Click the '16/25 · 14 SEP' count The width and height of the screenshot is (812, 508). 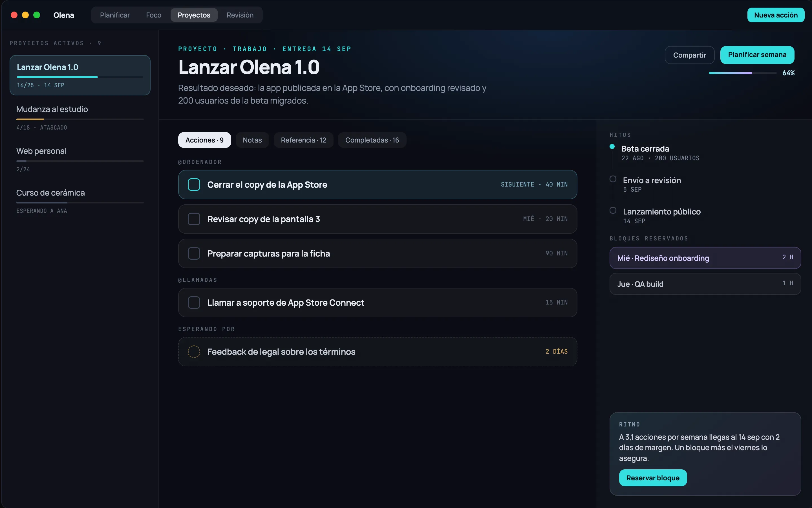[40, 85]
